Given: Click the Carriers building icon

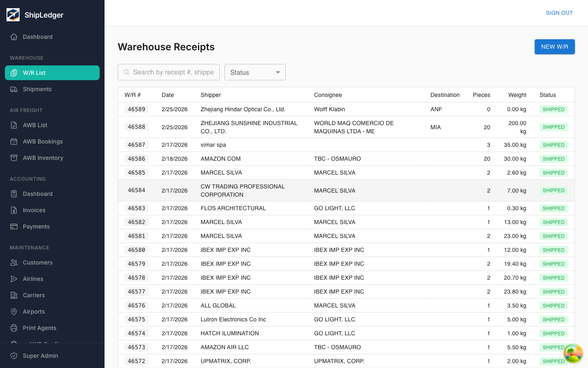Looking at the screenshot, I should click(14, 295).
